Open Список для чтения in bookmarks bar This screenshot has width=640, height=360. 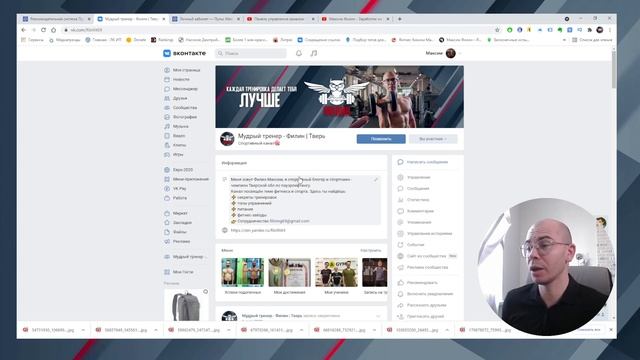point(592,40)
